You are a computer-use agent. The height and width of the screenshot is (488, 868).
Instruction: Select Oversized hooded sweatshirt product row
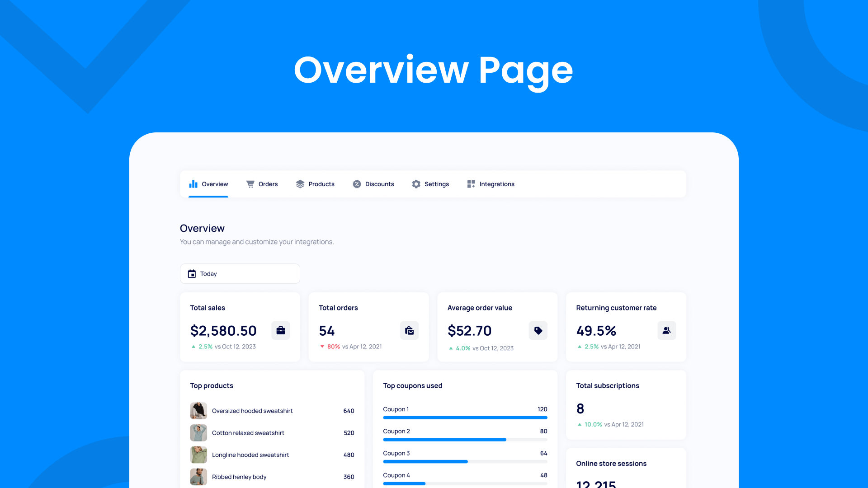coord(252,411)
